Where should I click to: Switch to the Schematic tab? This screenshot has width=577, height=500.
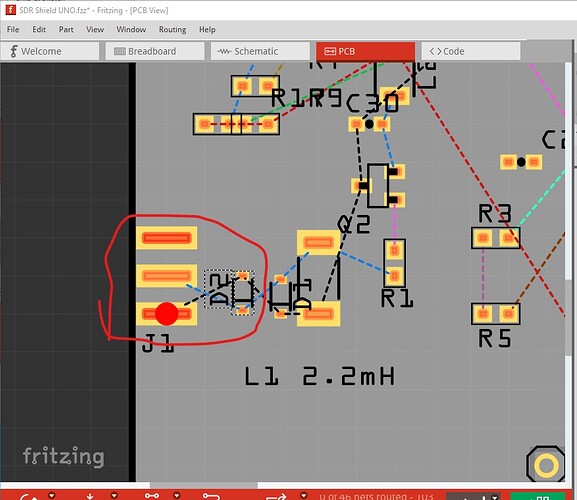260,51
